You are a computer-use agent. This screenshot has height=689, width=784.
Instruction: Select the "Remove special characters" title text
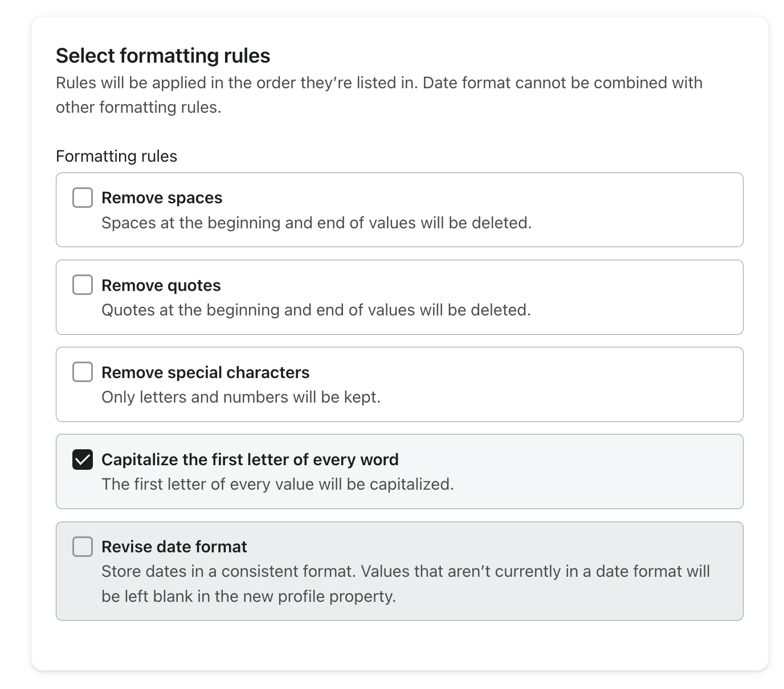(x=205, y=372)
